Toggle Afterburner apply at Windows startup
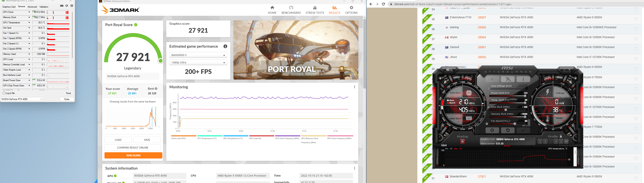The image size is (644, 183). click(462, 142)
